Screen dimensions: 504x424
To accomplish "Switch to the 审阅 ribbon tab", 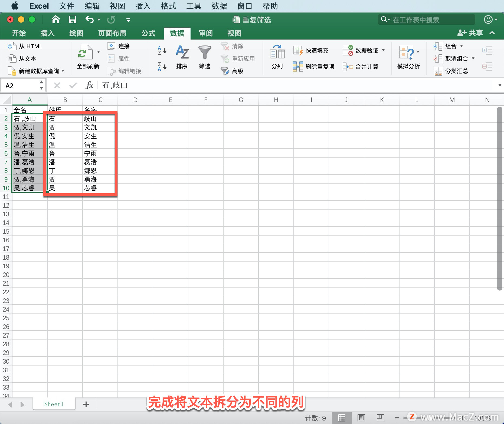I will point(206,33).
